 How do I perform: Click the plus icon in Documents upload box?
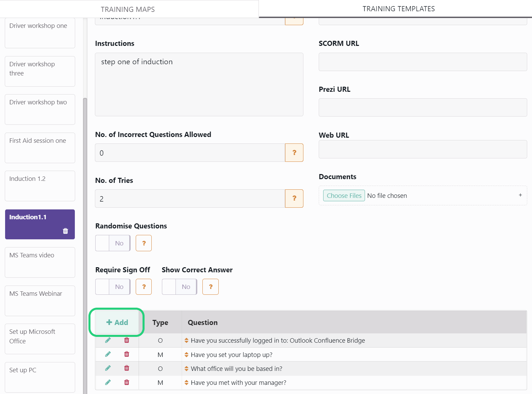coord(520,195)
